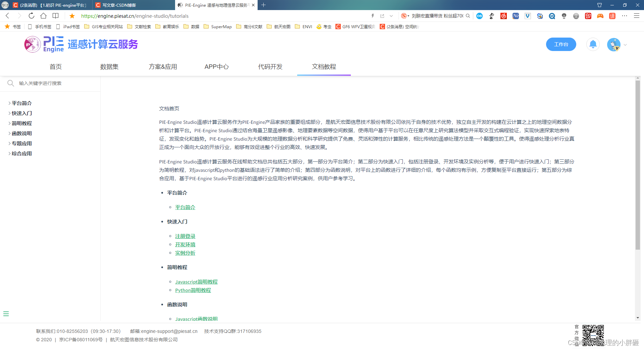Screen dimensions: 644x349
Task: Click the lightning speed mode icon
Action: pyautogui.click(x=373, y=16)
